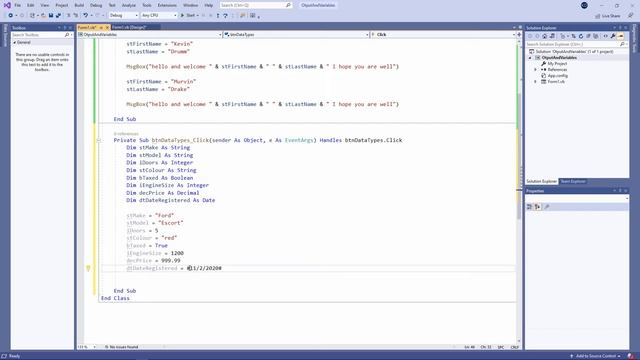
Task: Click the Undo icon in toolbar
Action: click(x=85, y=16)
